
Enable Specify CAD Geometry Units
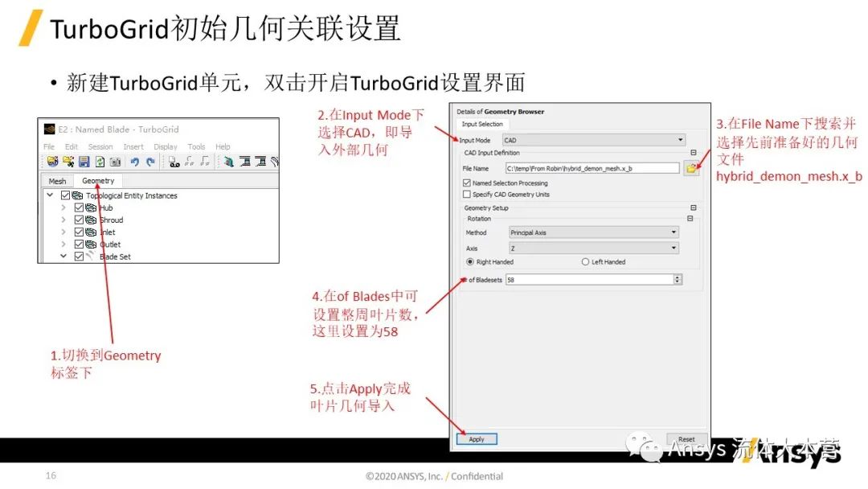tap(467, 195)
